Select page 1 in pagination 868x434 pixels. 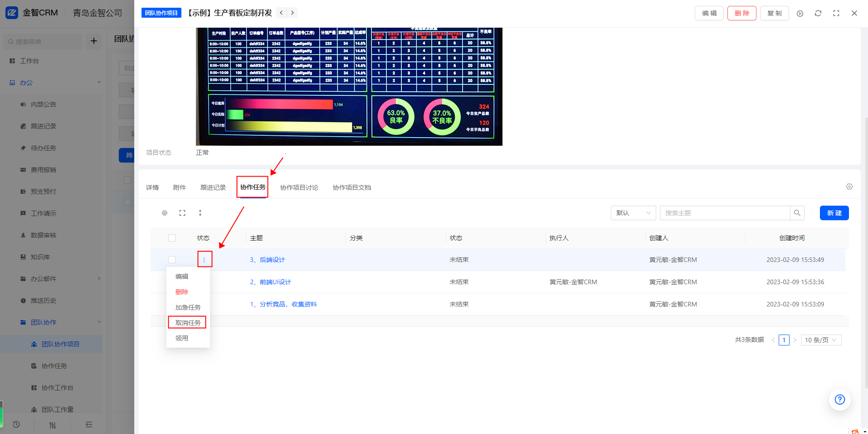[784, 340]
